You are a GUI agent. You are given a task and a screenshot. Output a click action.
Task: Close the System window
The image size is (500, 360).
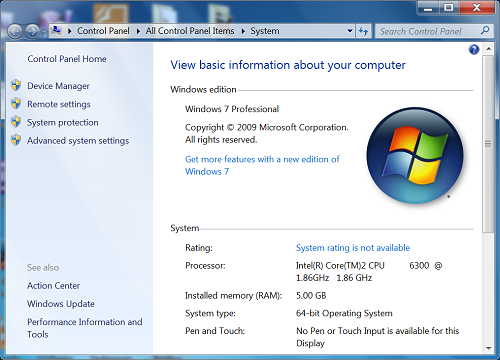coord(477,7)
